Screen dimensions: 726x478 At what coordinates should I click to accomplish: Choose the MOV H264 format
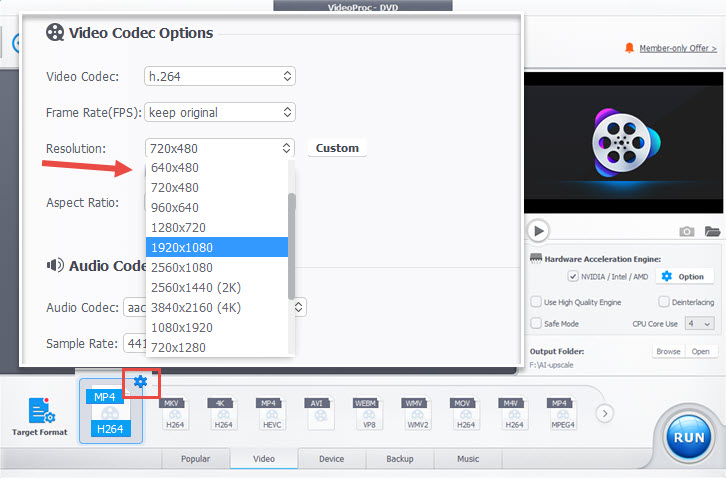(465, 414)
